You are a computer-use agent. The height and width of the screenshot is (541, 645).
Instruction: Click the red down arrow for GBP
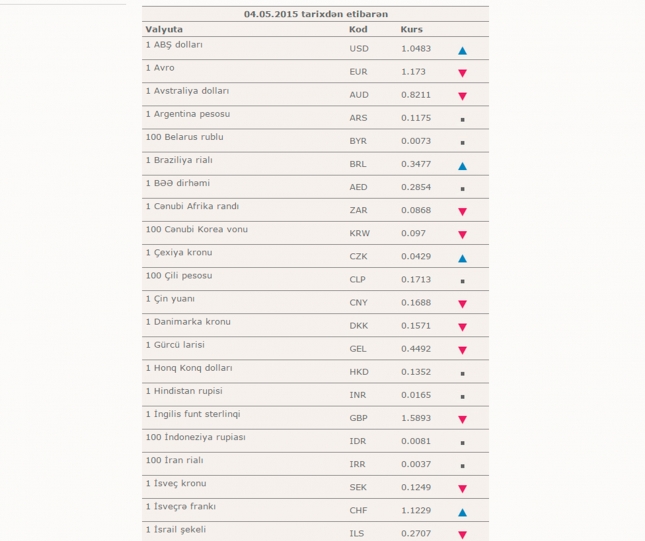tap(462, 420)
